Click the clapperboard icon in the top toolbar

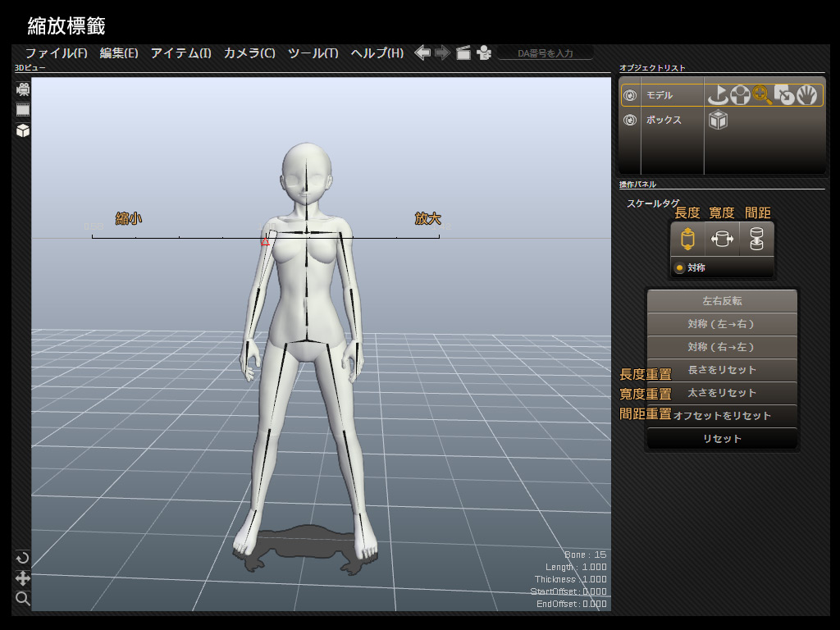pyautogui.click(x=463, y=52)
